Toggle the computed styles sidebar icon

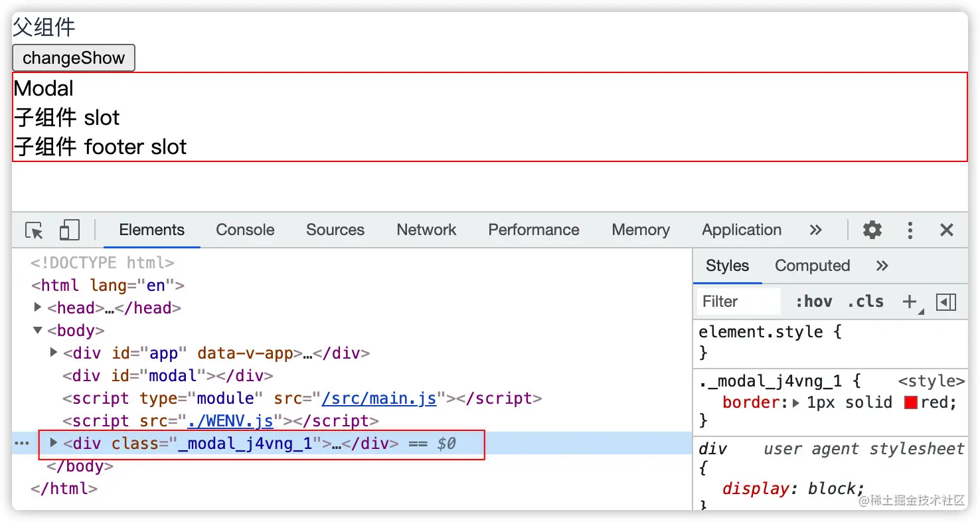946,302
